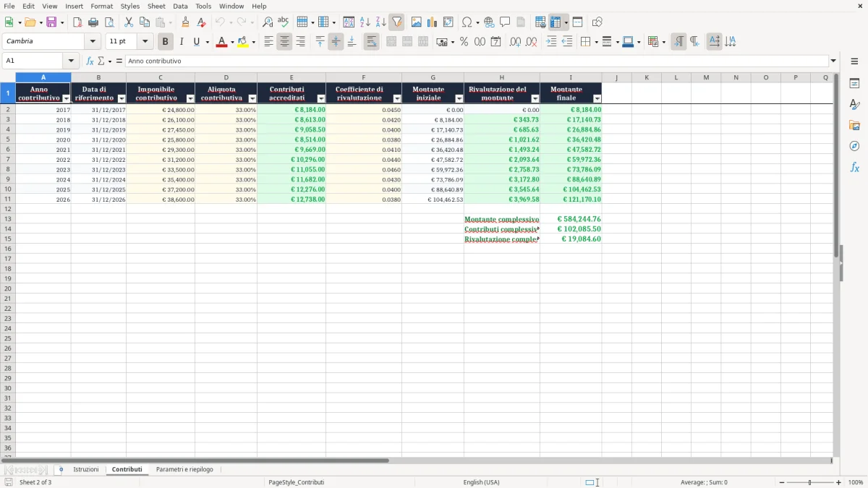
Task: Toggle Bold formatting
Action: point(166,42)
